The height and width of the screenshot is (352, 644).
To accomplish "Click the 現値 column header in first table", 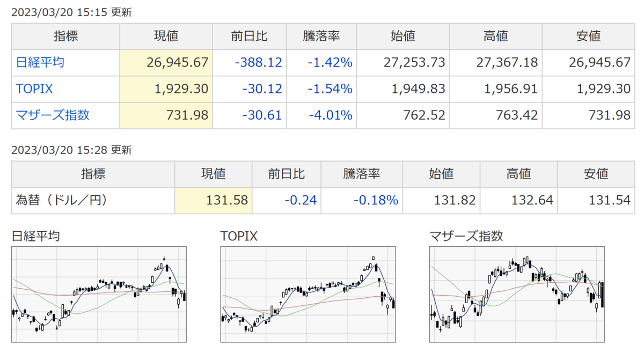I will click(166, 36).
